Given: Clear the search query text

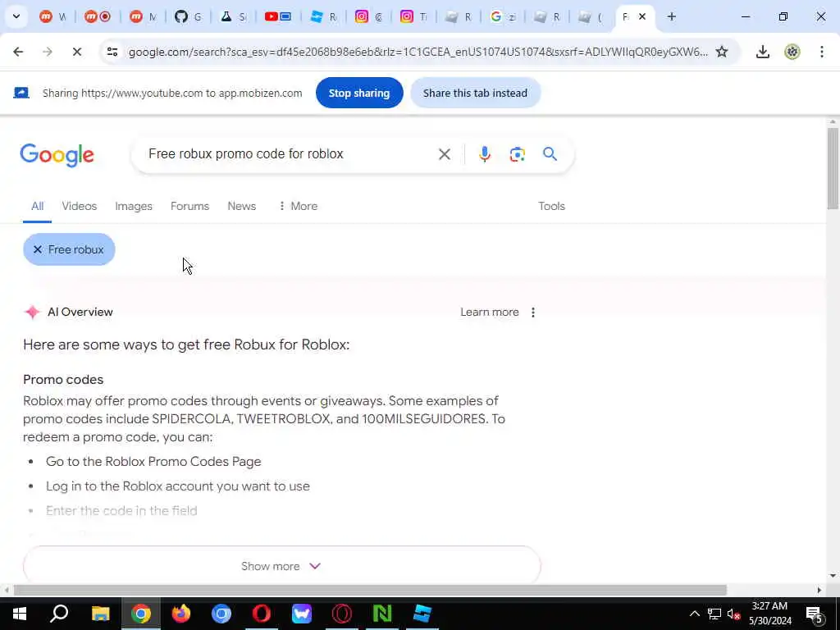Looking at the screenshot, I should click(444, 154).
